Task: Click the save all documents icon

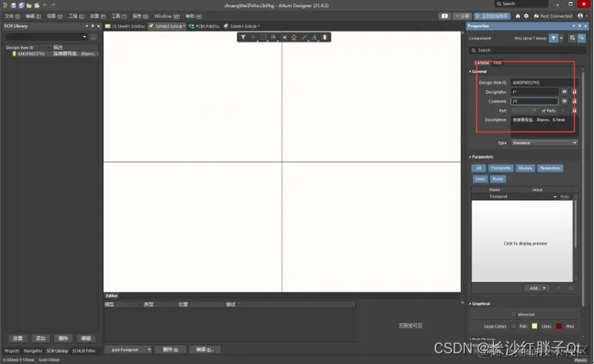Action: (22, 5)
